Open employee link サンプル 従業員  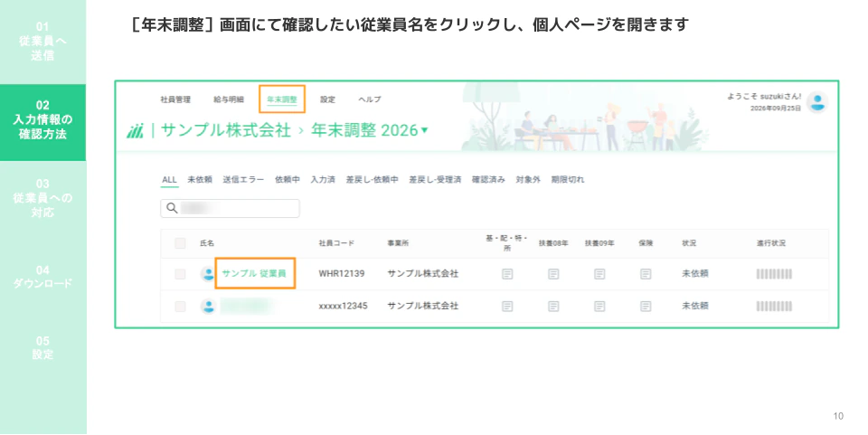[x=254, y=273]
